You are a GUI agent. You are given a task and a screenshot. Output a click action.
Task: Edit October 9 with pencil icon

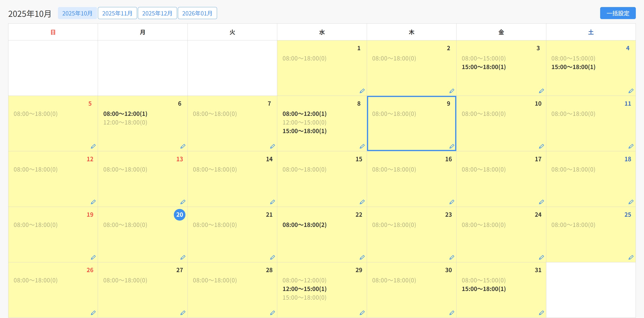pyautogui.click(x=452, y=146)
